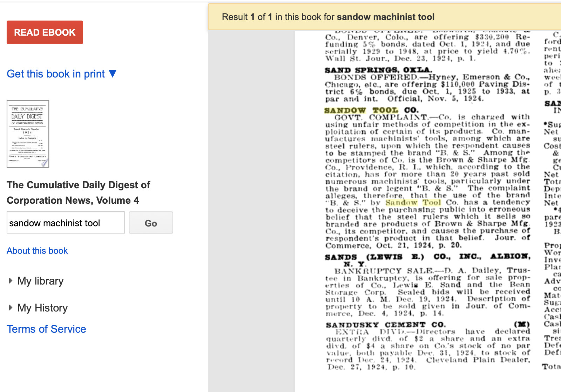Click the search-in-book text field

pos(66,223)
